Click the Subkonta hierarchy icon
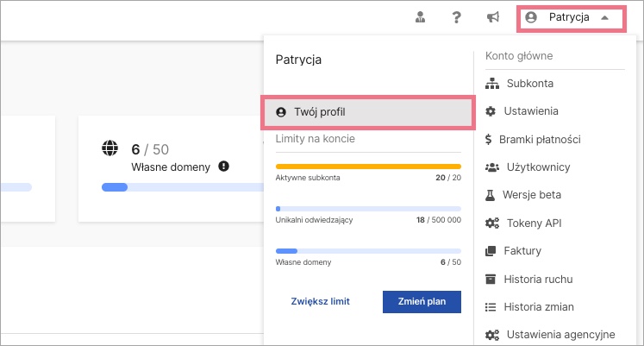The width and height of the screenshot is (644, 346). pos(492,84)
